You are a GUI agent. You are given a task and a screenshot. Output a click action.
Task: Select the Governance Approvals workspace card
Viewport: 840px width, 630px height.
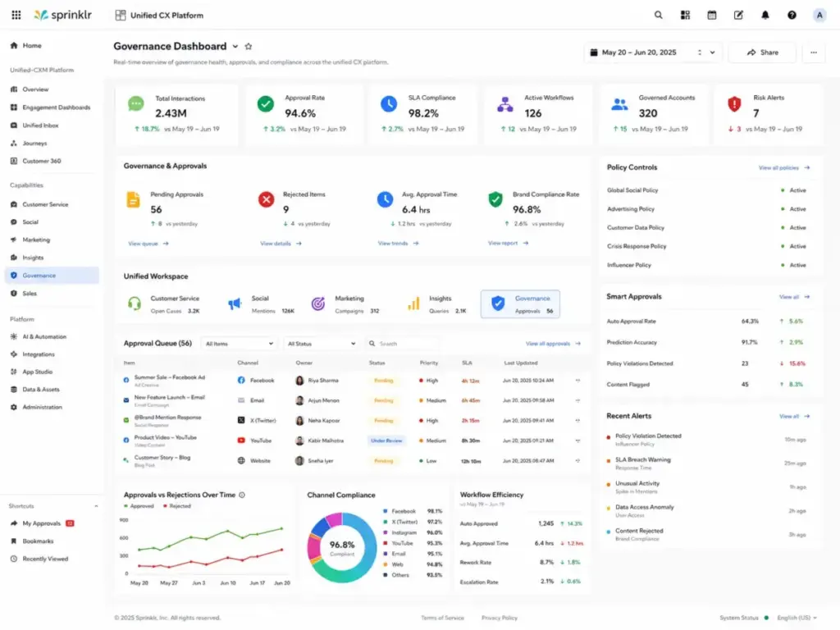tap(520, 304)
